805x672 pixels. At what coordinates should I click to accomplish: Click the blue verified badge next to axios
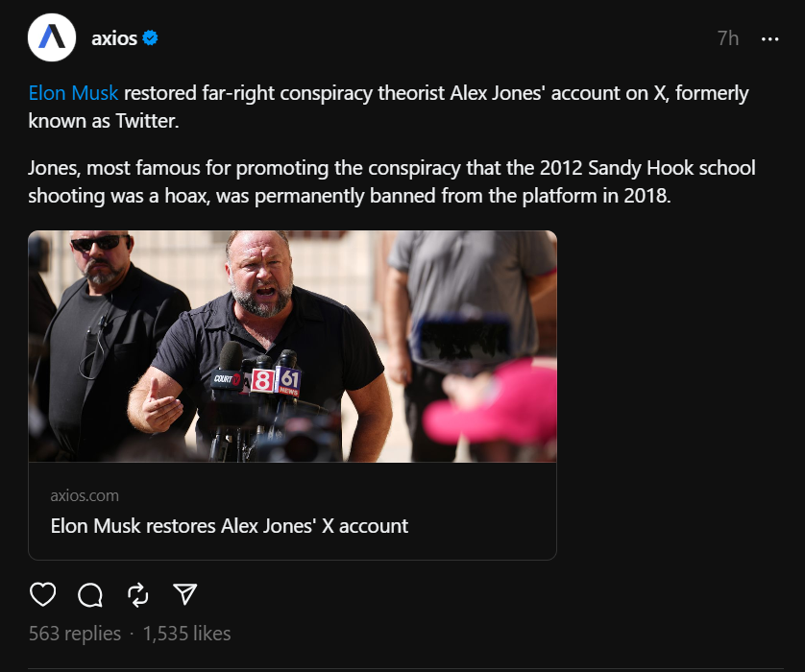(x=151, y=38)
